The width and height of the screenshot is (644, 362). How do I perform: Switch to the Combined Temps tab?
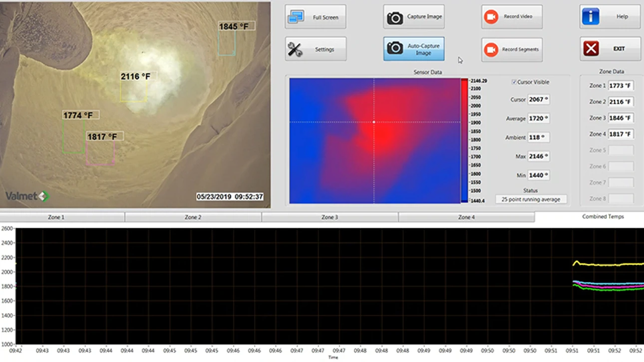pos(603,217)
